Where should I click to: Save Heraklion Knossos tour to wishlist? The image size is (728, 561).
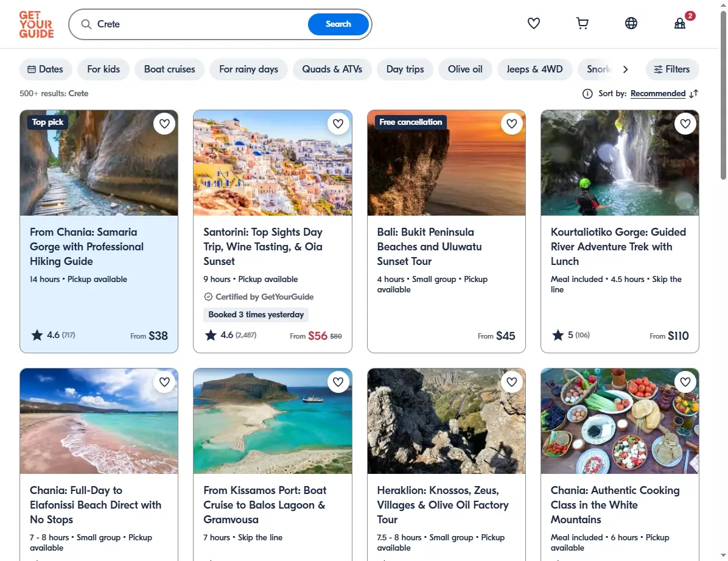point(512,382)
